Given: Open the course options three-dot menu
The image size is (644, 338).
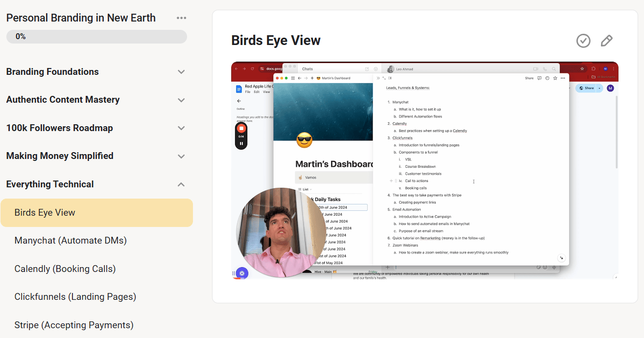Looking at the screenshot, I should coord(182,18).
